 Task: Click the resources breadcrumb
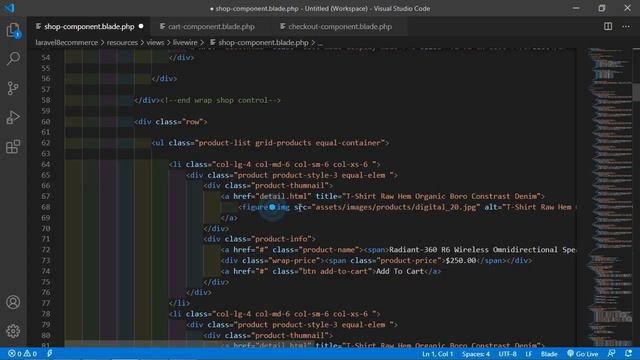point(122,42)
